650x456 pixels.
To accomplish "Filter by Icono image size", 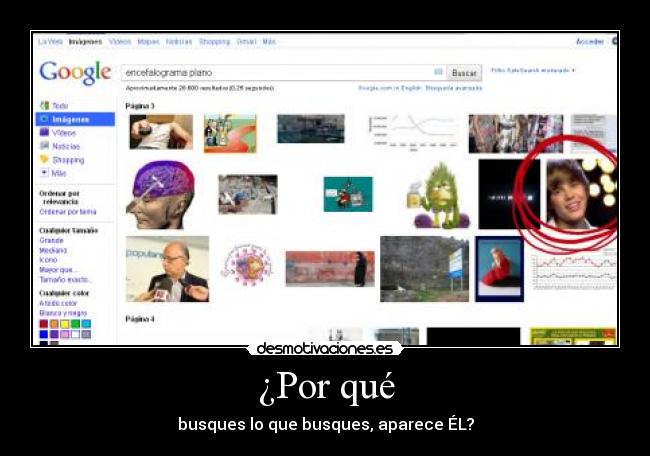I will coord(48,260).
